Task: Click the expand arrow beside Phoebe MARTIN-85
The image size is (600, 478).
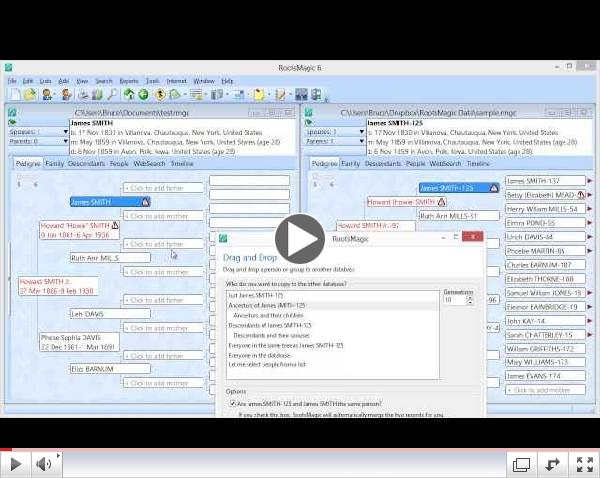Action: point(590,251)
